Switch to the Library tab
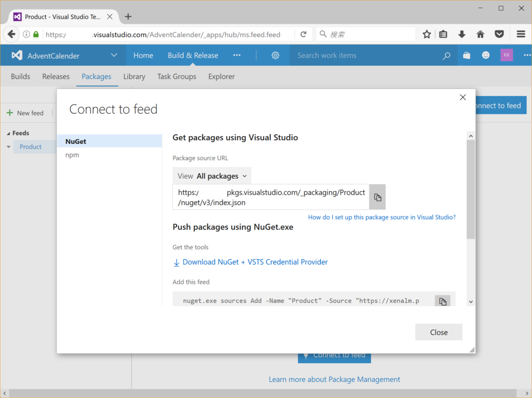 pos(134,76)
